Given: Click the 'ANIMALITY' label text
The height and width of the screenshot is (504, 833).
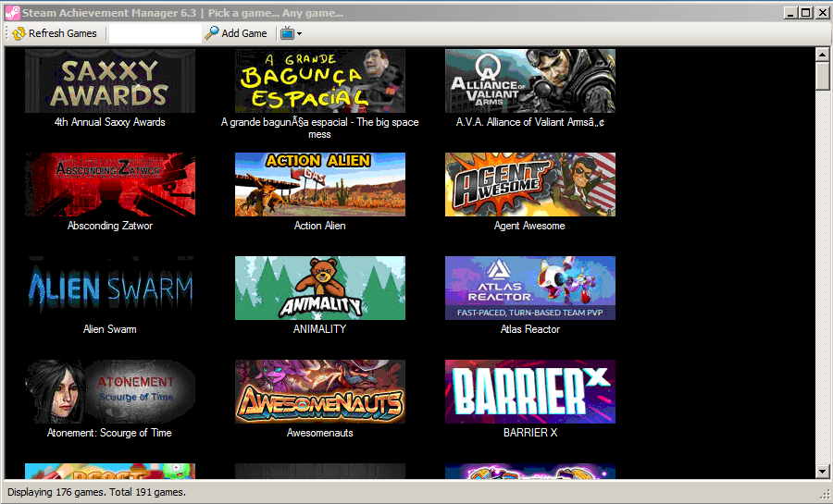Looking at the screenshot, I should [320, 329].
